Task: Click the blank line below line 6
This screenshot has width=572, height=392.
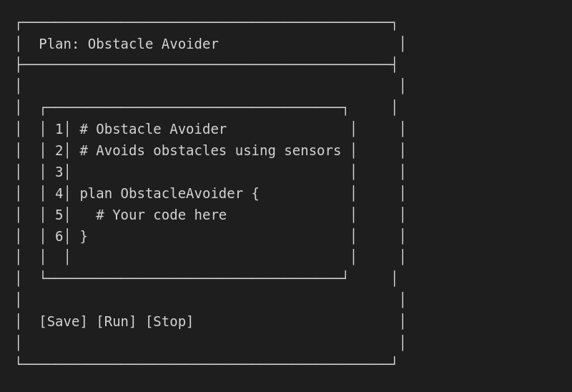Action: tap(207, 258)
